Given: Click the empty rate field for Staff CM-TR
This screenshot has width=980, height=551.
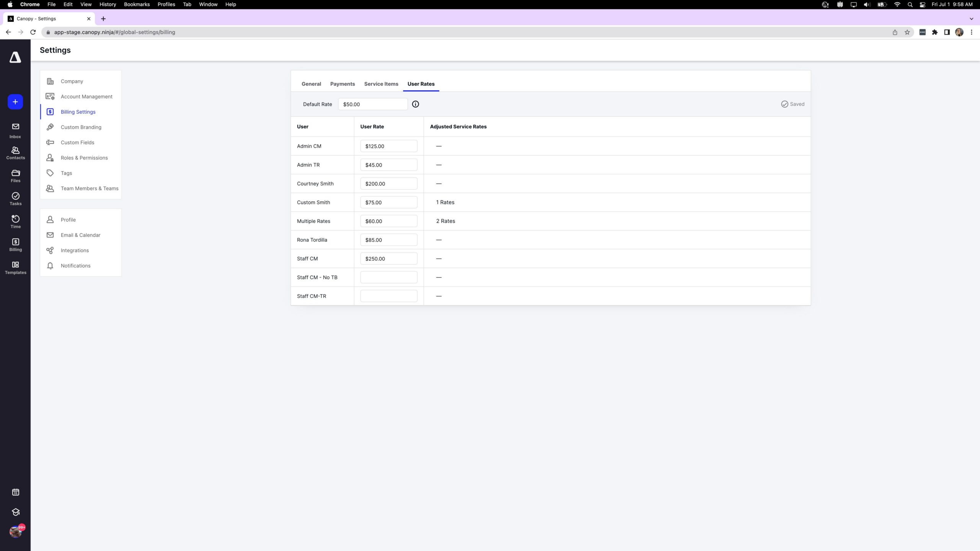Looking at the screenshot, I should point(389,296).
